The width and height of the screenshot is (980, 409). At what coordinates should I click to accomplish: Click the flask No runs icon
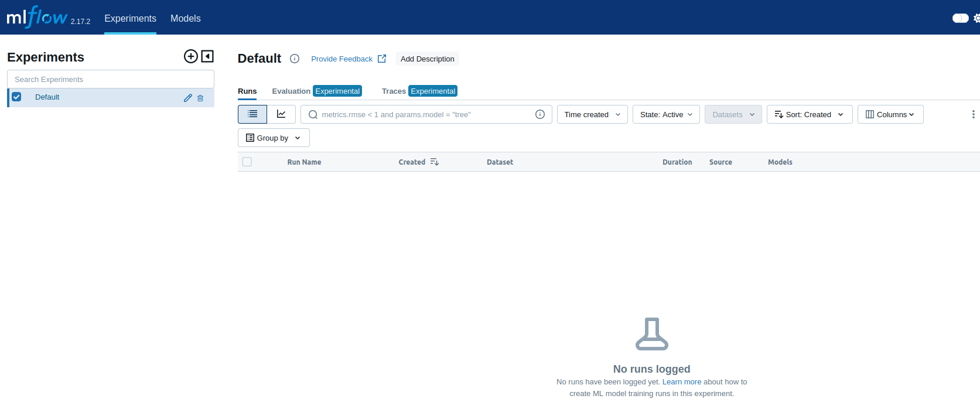[x=652, y=333]
